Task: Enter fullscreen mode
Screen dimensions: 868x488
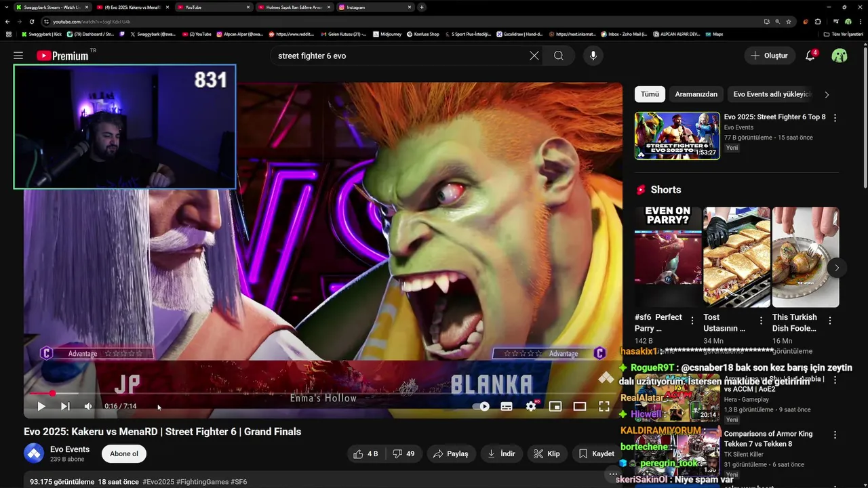Action: point(604,407)
